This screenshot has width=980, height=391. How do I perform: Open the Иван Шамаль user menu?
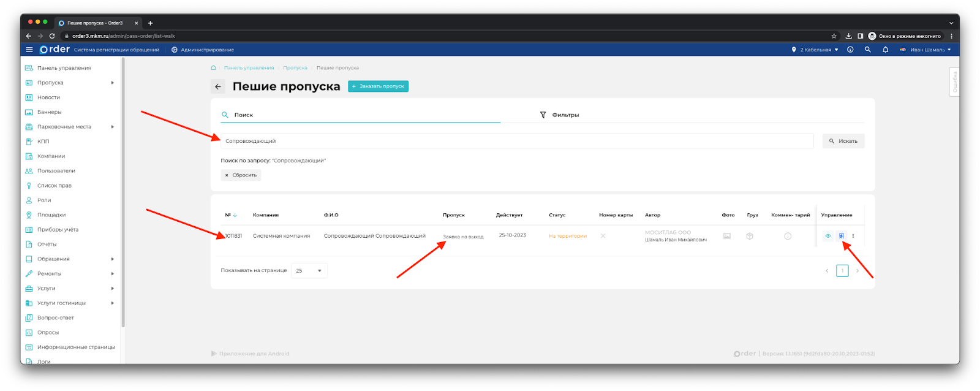click(926, 50)
